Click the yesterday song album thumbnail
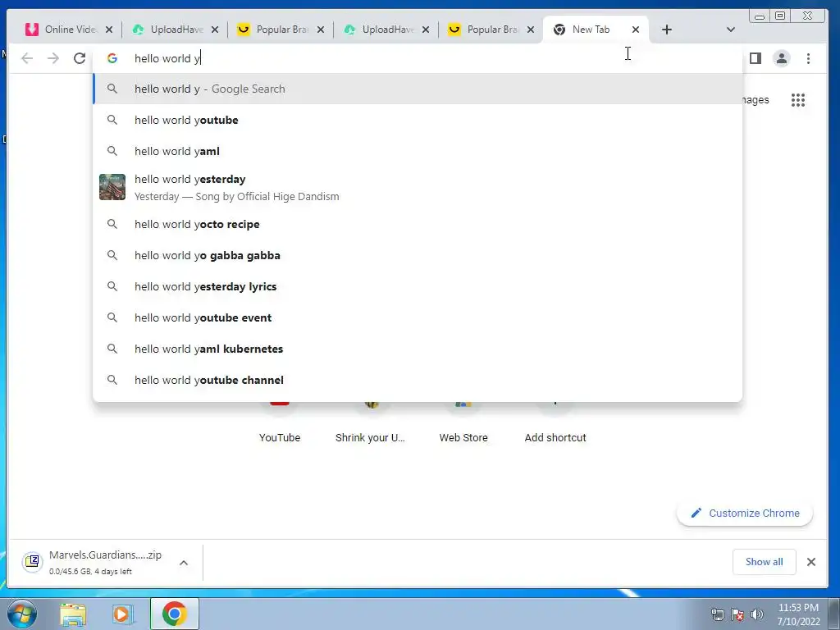The image size is (840, 630). [112, 187]
